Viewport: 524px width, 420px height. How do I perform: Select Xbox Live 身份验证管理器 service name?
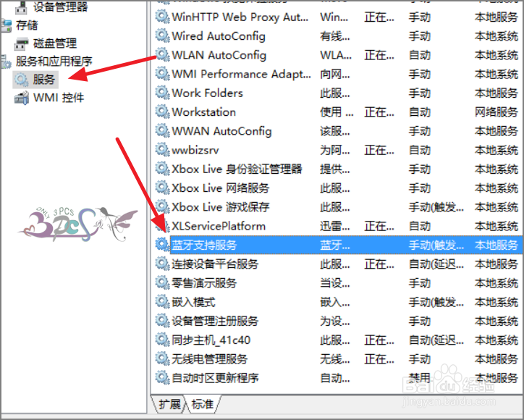[237, 169]
